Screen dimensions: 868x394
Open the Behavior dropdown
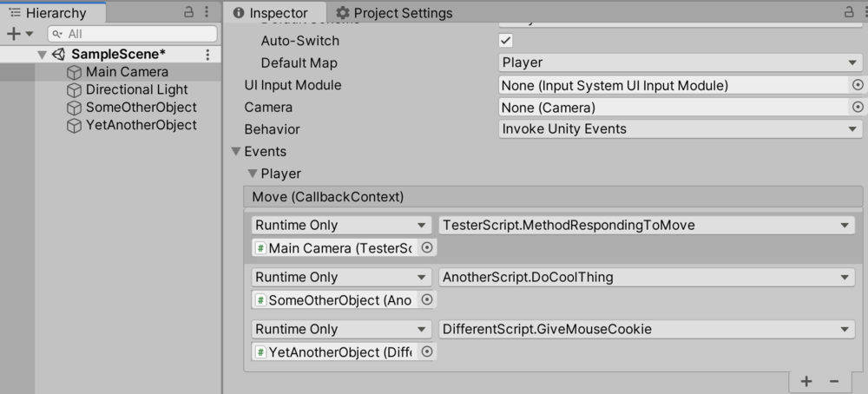680,128
